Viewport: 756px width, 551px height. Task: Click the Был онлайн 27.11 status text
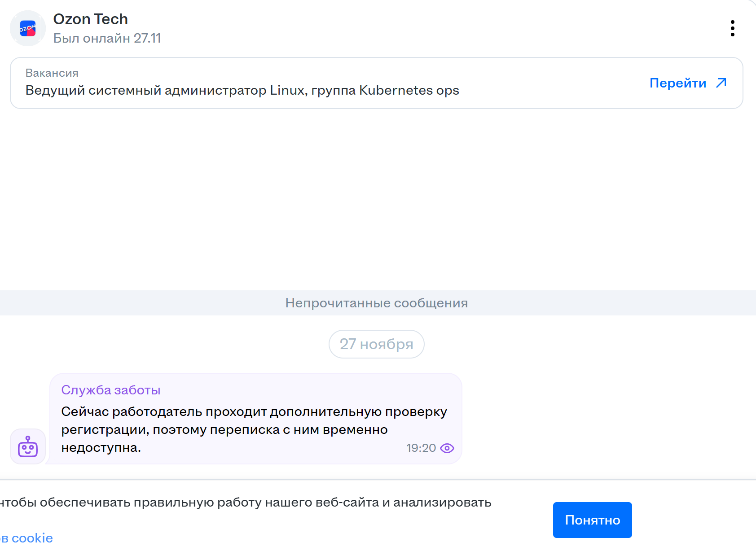point(107,38)
